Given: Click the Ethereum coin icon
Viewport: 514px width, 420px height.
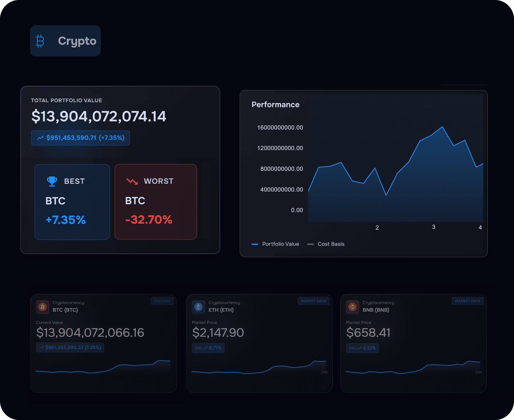Looking at the screenshot, I should coord(198,307).
